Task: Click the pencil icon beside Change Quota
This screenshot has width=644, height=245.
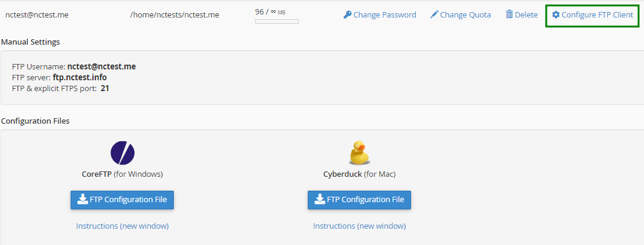Action: 434,14
